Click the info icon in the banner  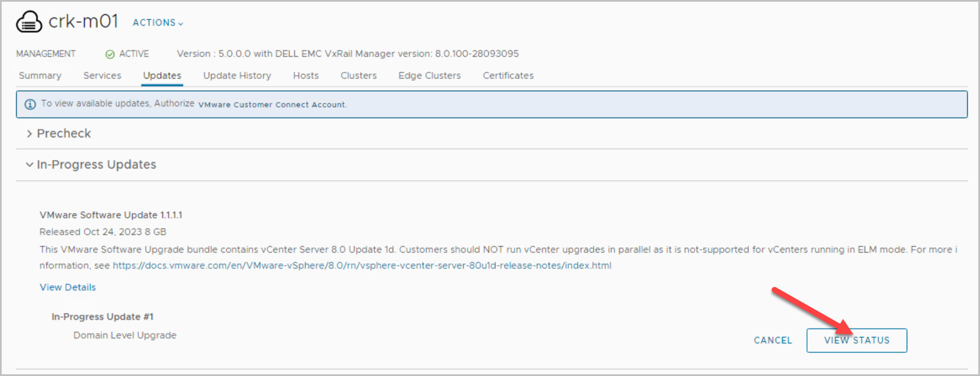click(30, 104)
